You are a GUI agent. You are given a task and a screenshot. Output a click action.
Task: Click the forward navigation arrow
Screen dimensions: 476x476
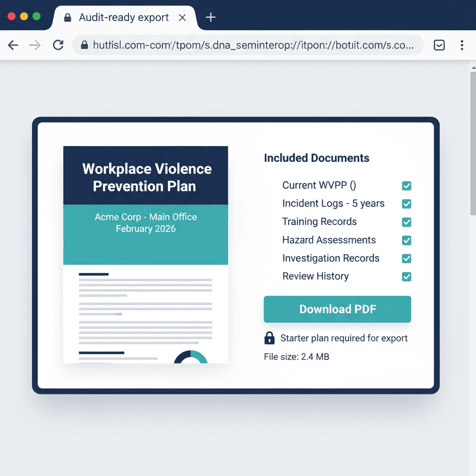coord(35,45)
